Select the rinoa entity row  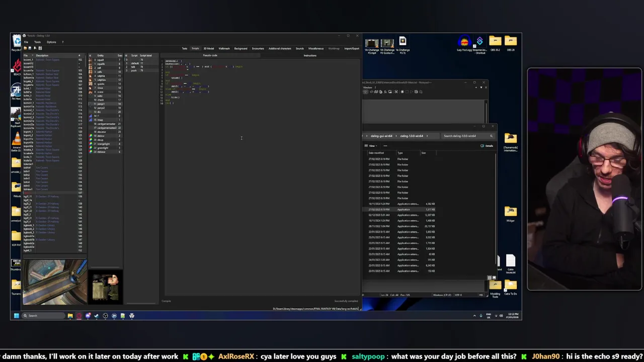(x=105, y=88)
